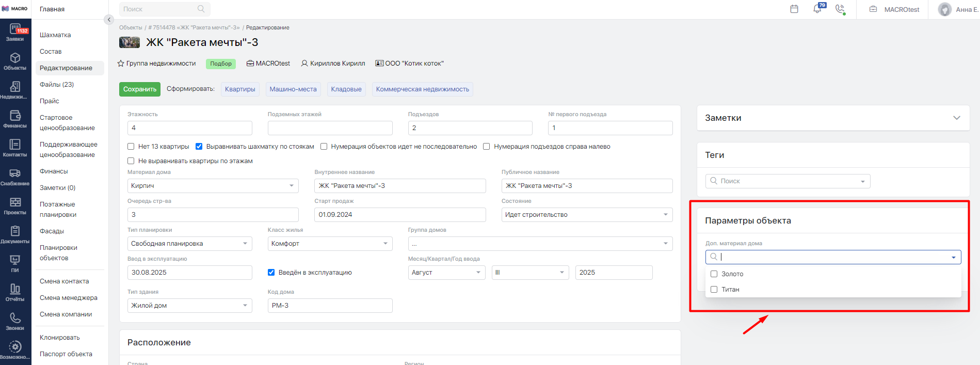Select Файлы (23) menu item
Screen dimensions: 980x365
[x=57, y=85]
